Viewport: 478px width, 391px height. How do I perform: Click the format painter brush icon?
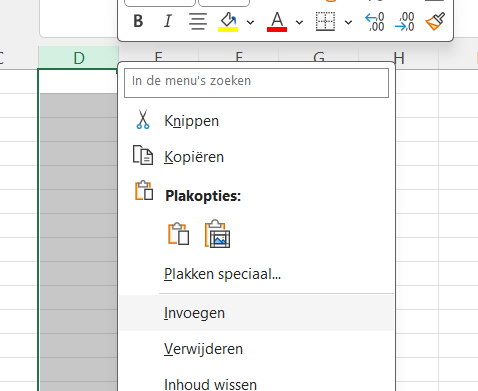click(x=435, y=22)
